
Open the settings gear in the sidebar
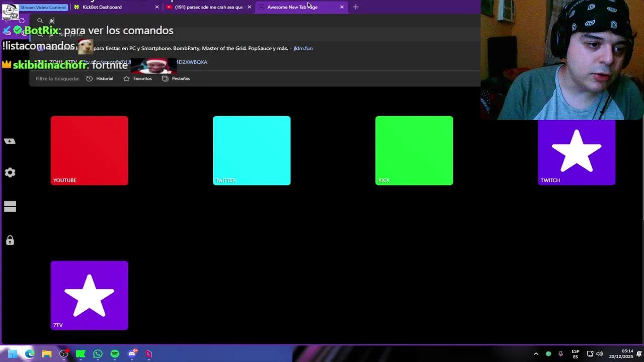(x=10, y=172)
